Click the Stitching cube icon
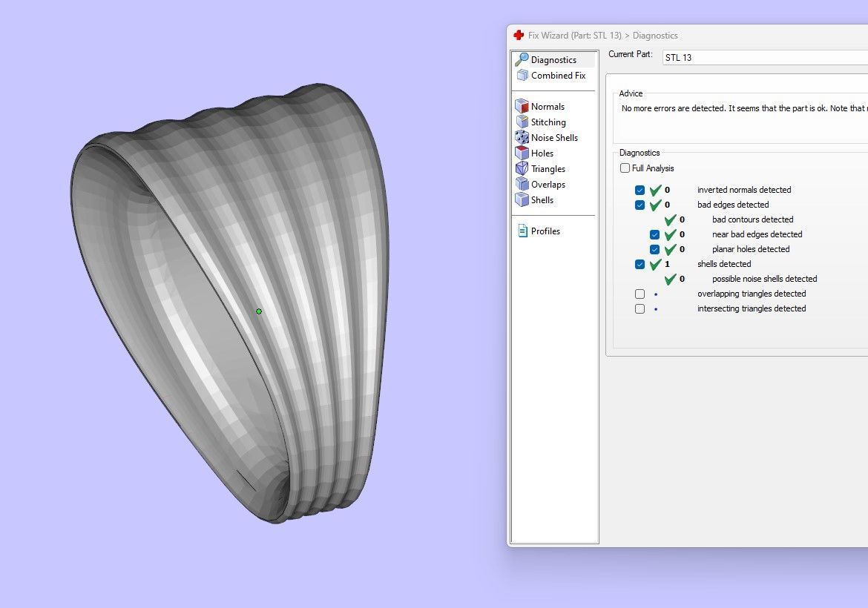The image size is (868, 608). (x=522, y=122)
